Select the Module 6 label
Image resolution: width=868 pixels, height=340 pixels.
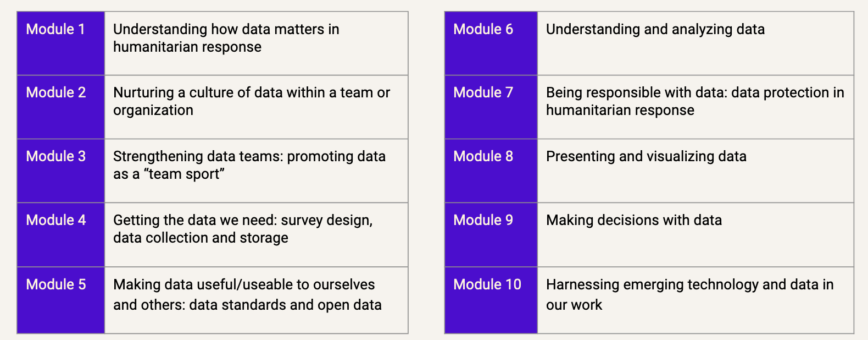(x=483, y=30)
